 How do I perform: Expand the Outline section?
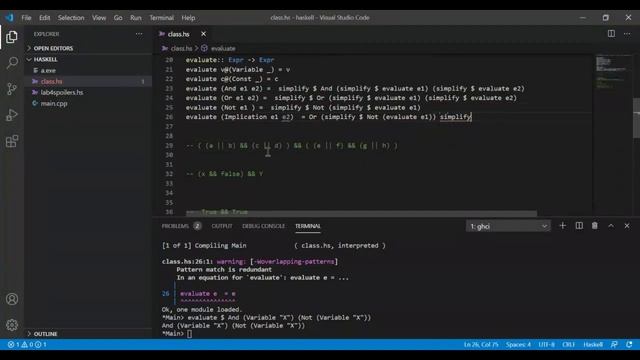(x=88, y=333)
